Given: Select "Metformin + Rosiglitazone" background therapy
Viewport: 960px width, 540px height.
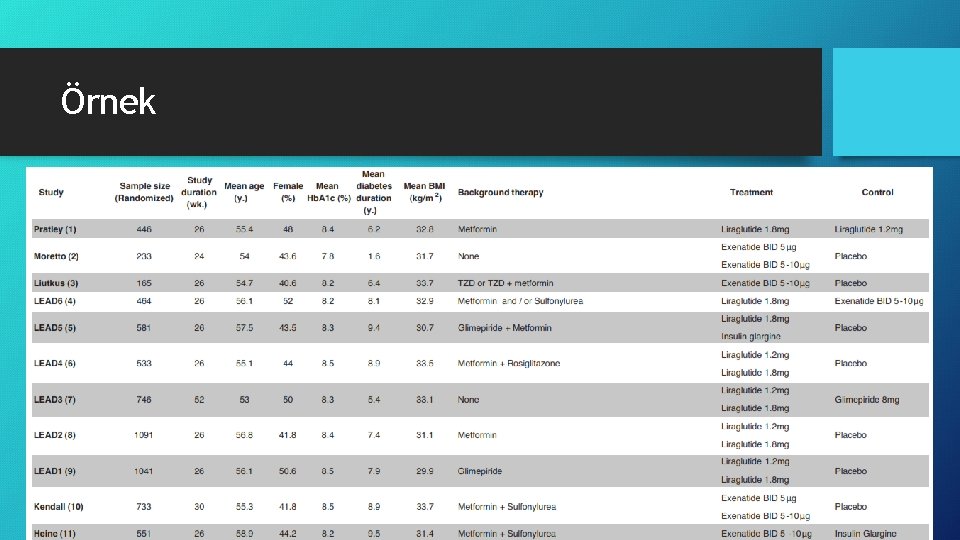Looking at the screenshot, I should [509, 364].
